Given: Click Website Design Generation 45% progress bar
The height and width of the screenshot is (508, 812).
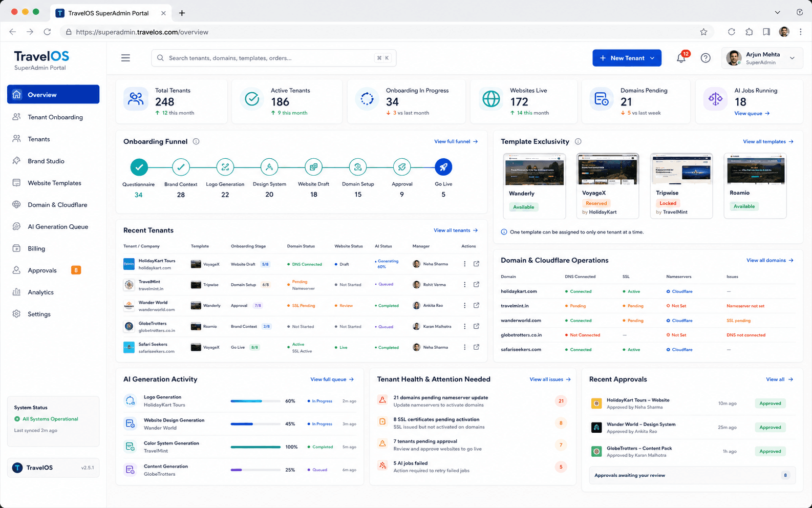Looking at the screenshot, I should 255,424.
